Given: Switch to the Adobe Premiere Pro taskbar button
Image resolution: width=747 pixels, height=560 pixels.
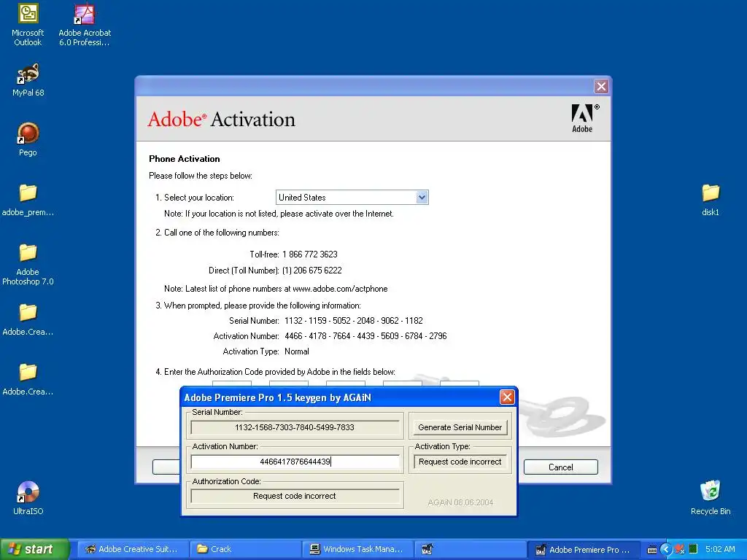Looking at the screenshot, I should click(x=583, y=549).
